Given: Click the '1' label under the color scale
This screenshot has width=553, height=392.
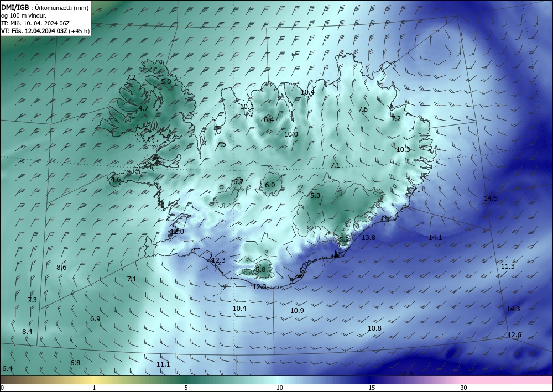Looking at the screenshot, I should click(x=94, y=388).
